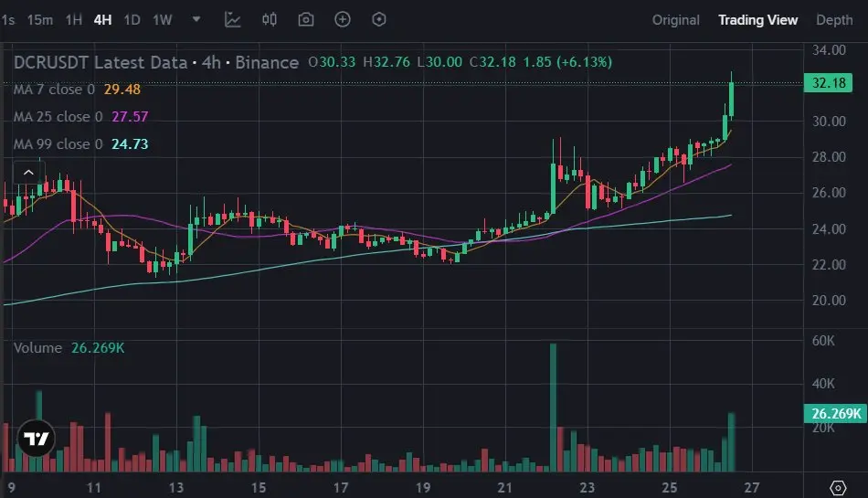Expand the more intervals dropdown arrow

(x=196, y=19)
